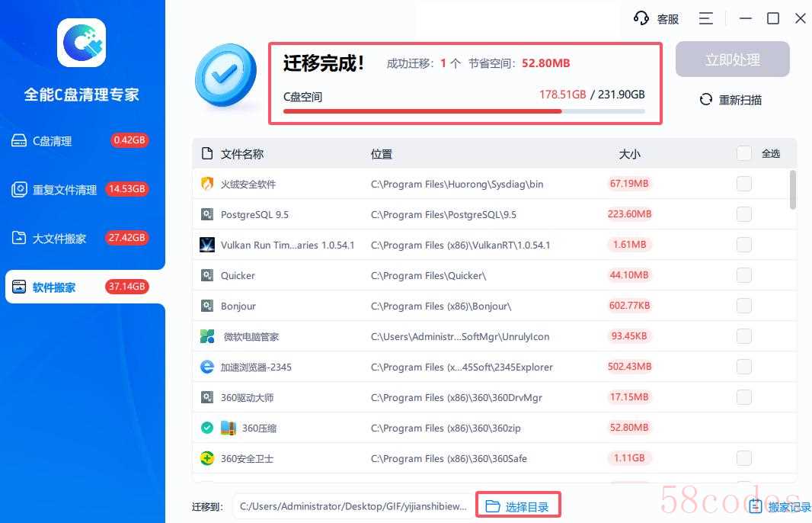Viewport: 812px width, 523px height.
Task: Click the app logo in sidebar
Action: pos(82,43)
